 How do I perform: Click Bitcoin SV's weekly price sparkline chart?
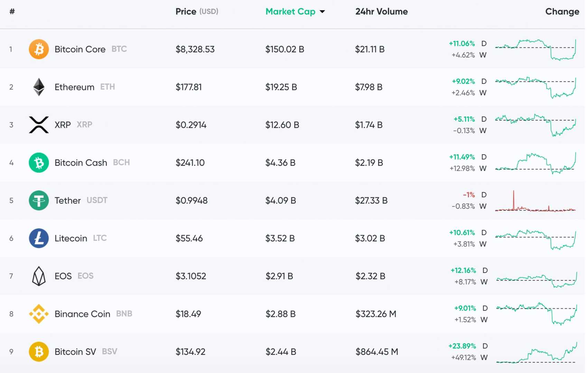pyautogui.click(x=536, y=352)
